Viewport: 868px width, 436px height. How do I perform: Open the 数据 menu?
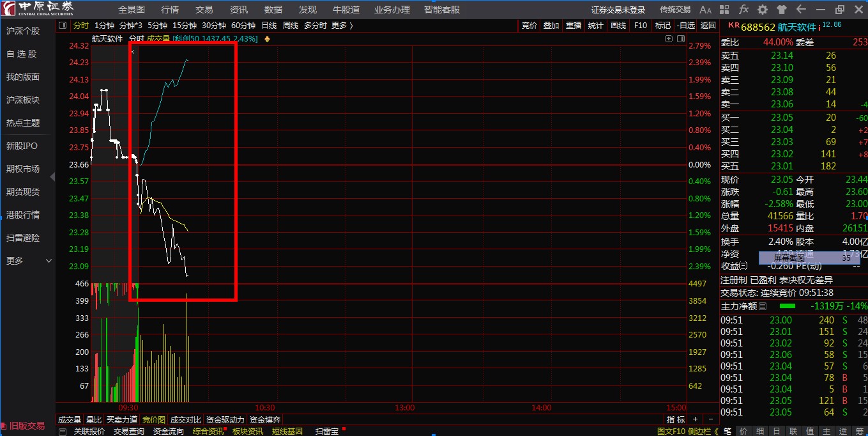click(x=273, y=10)
